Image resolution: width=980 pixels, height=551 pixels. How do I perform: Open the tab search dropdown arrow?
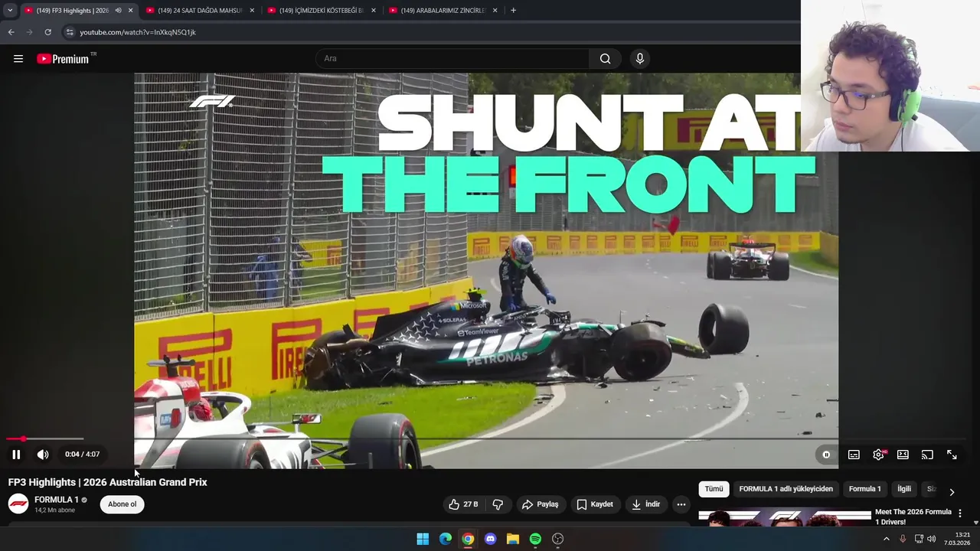point(10,11)
